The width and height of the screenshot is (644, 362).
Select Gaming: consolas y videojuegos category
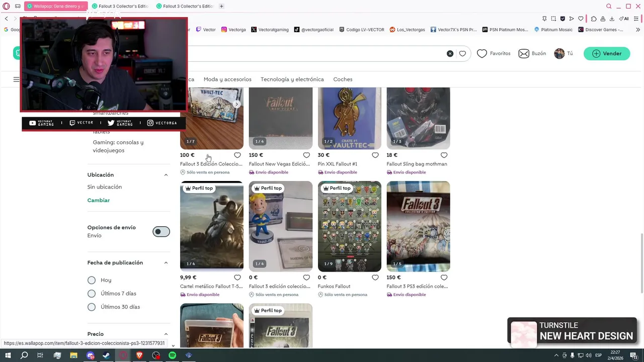[x=118, y=146]
